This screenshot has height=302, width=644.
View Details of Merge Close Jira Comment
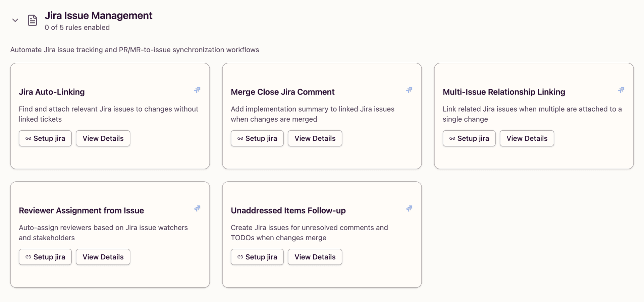[x=315, y=138]
